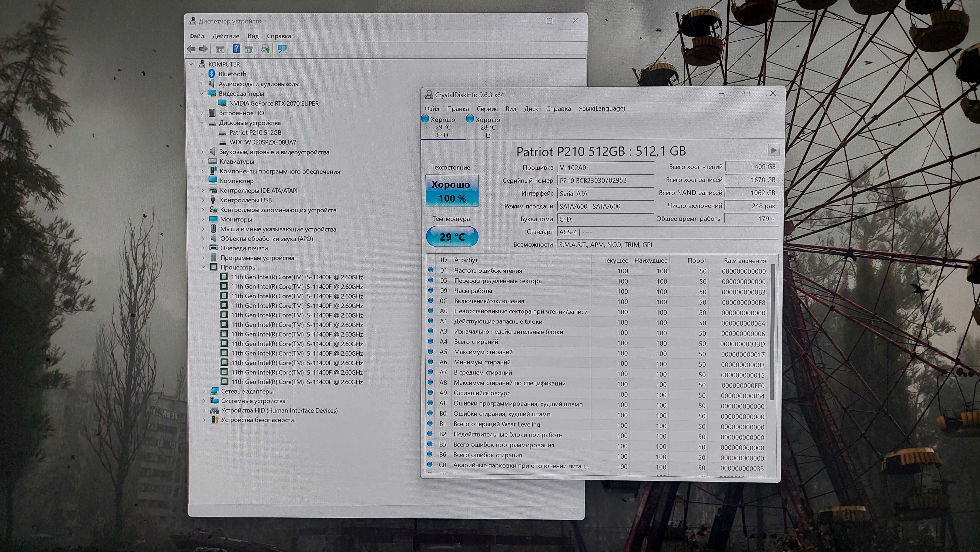Open Файл menu in CrystalDiskInfo
This screenshot has width=980, height=552.
pos(432,108)
